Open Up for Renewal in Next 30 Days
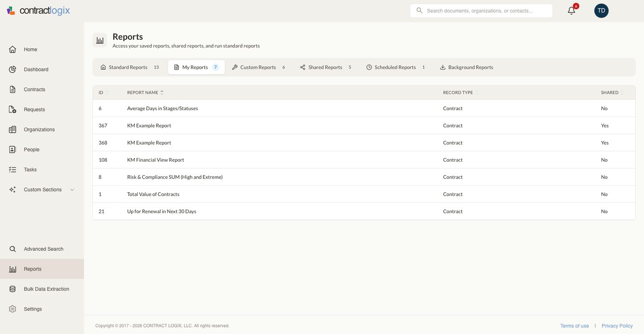 point(161,211)
